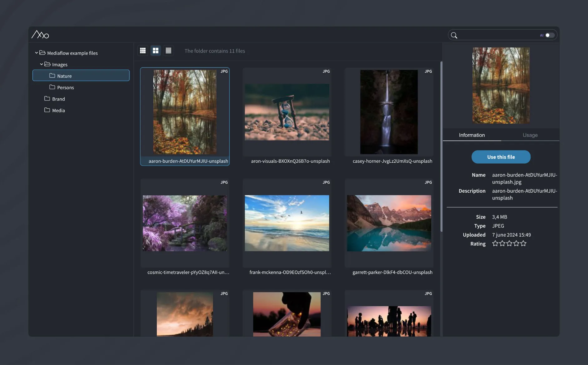This screenshot has width=588, height=365.
Task: Click the Media folder icon
Action: coord(47,110)
